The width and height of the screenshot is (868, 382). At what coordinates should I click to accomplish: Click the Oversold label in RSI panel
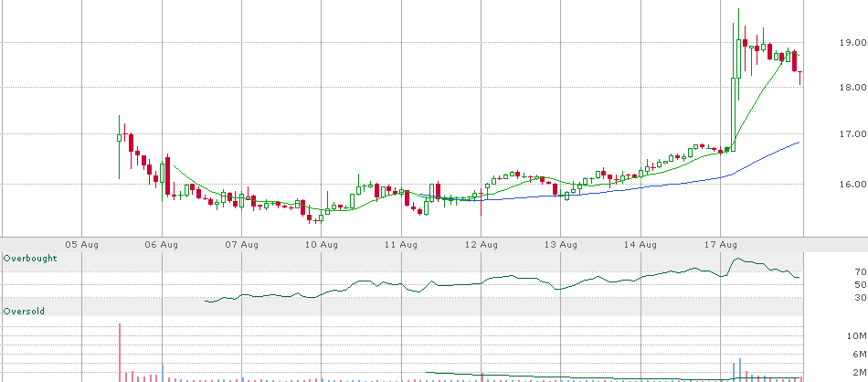click(x=24, y=311)
